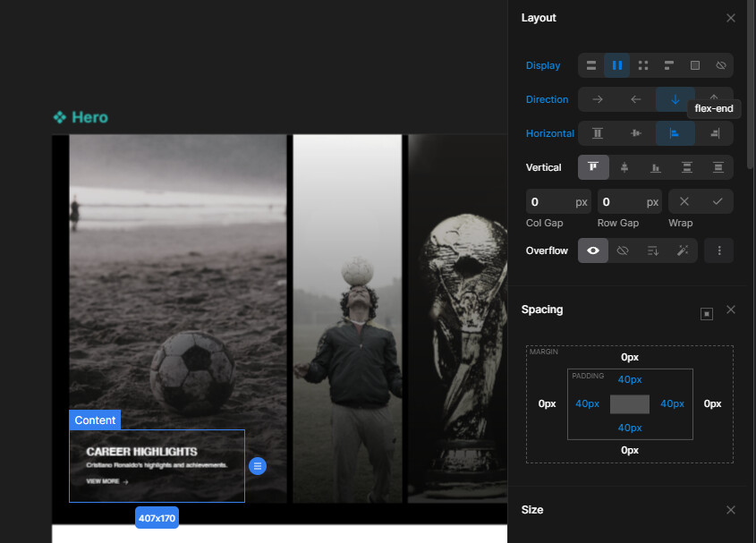
Task: Choose grid display icon
Action: pos(642,65)
